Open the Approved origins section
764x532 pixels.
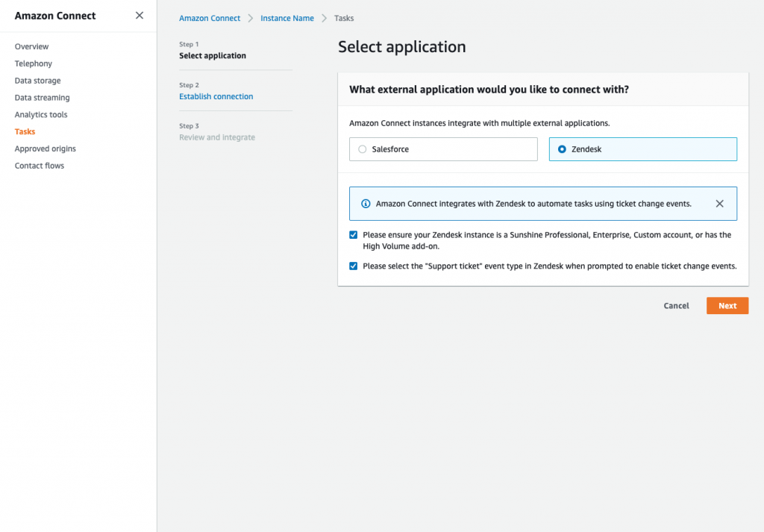pyautogui.click(x=45, y=148)
